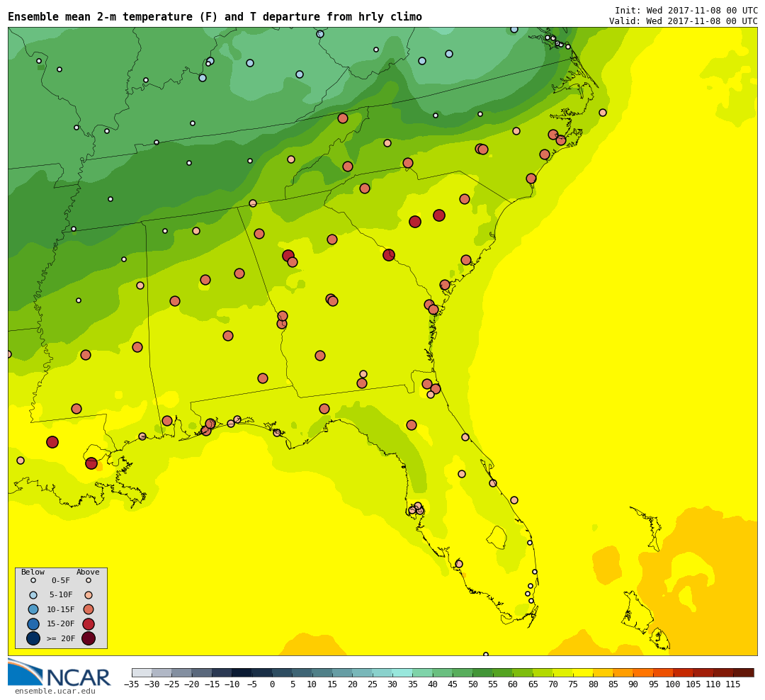The width and height of the screenshot is (765, 700).
Task: Choose the red 15-20F above legend circle
Action: 89,624
